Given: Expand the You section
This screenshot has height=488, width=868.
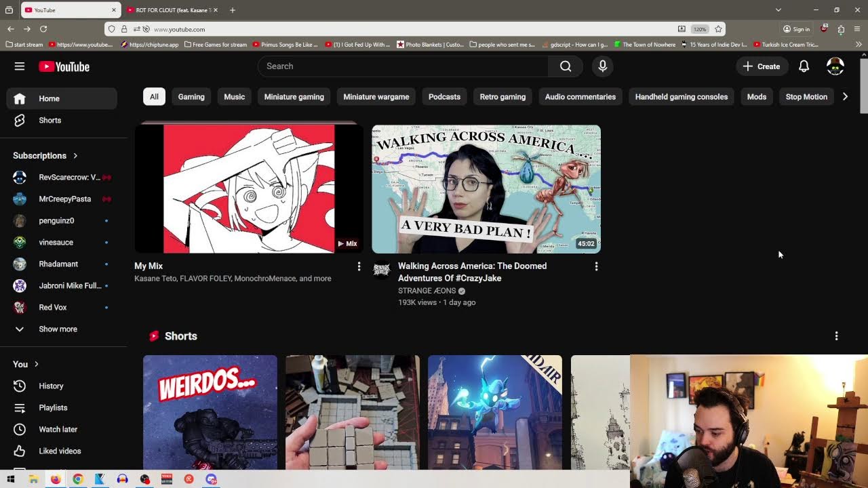Looking at the screenshot, I should click(26, 365).
